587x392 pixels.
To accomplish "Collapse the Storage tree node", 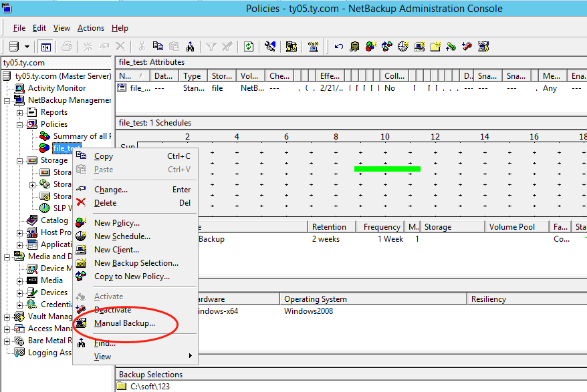I will tap(20, 161).
